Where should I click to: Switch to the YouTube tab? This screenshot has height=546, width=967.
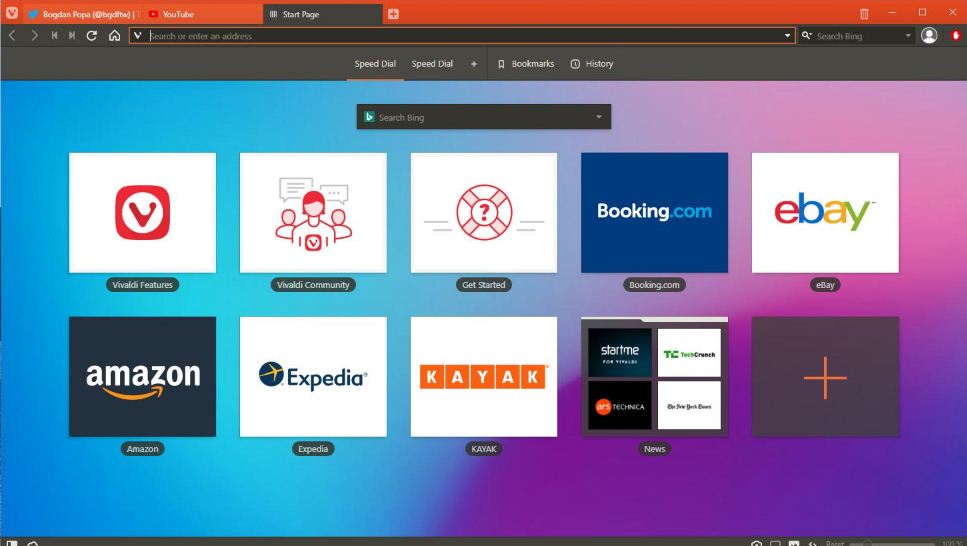pos(202,14)
